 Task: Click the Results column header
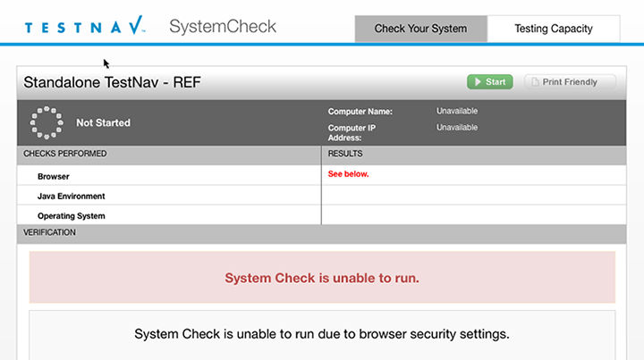[345, 155]
